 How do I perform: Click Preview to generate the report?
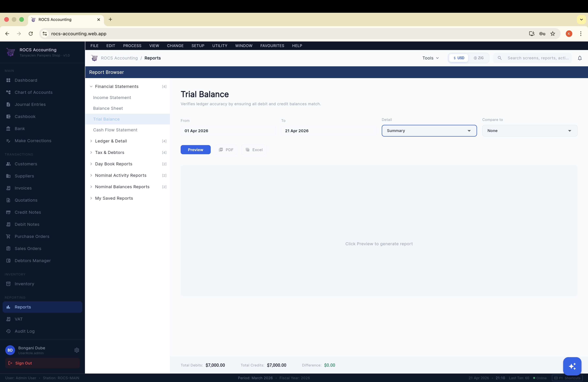195,149
